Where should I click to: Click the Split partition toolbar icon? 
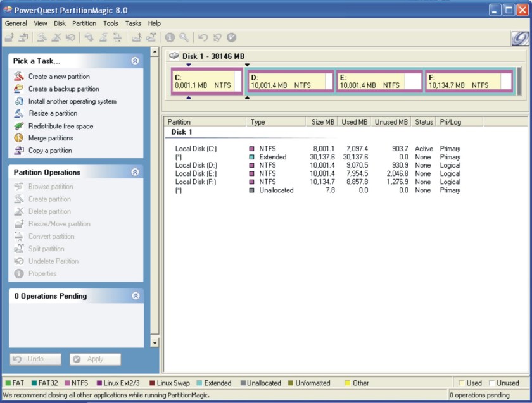(151, 37)
